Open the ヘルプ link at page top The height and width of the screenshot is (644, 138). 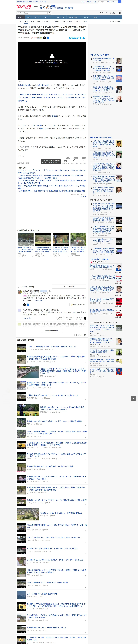94,2
